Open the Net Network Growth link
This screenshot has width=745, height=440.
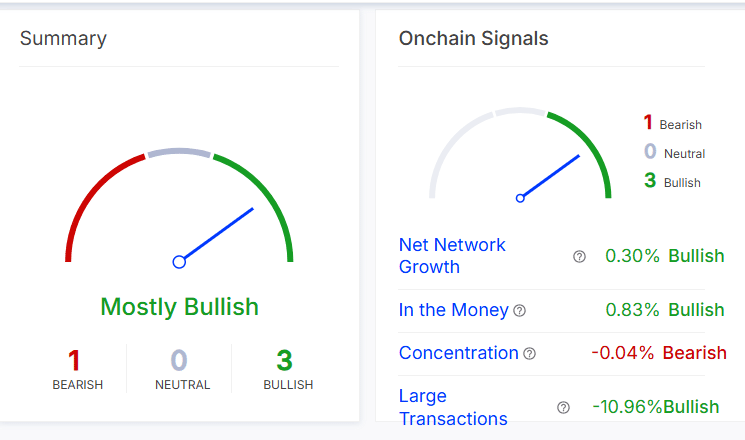(x=452, y=256)
